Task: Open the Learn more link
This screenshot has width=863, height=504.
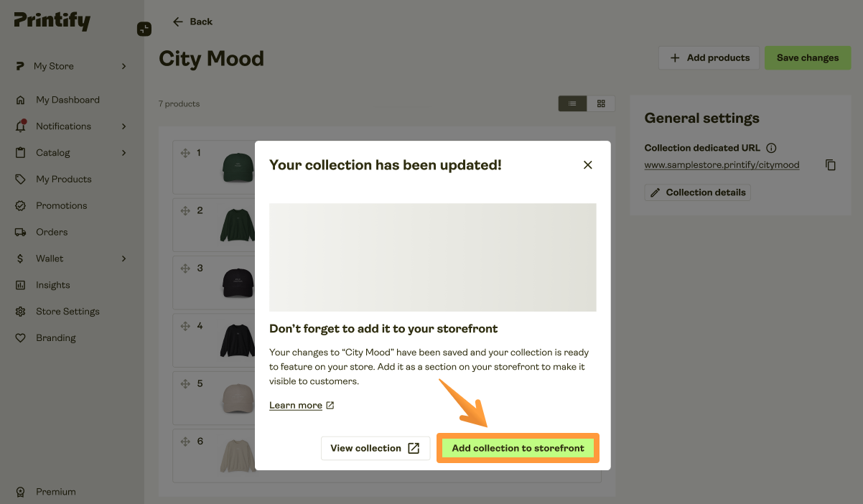Action: 296,404
